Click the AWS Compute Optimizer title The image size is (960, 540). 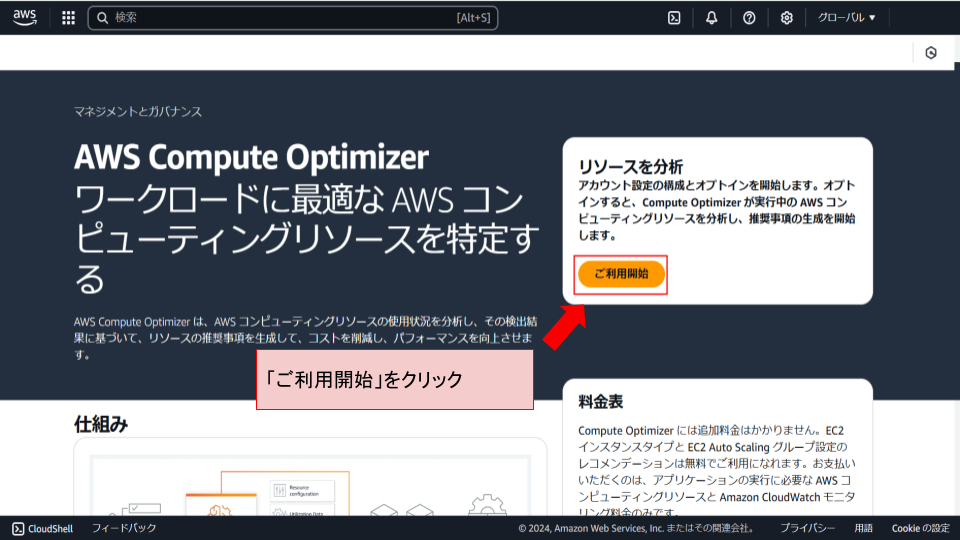[251, 157]
